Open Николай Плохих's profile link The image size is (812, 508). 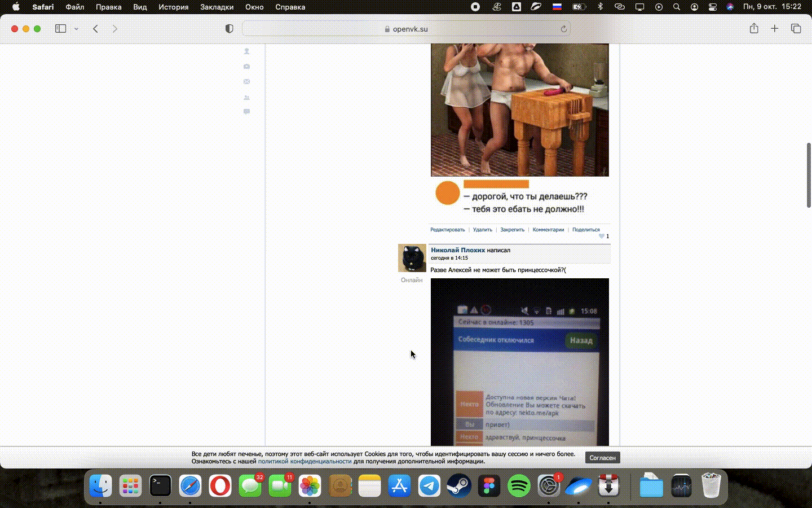pos(458,250)
